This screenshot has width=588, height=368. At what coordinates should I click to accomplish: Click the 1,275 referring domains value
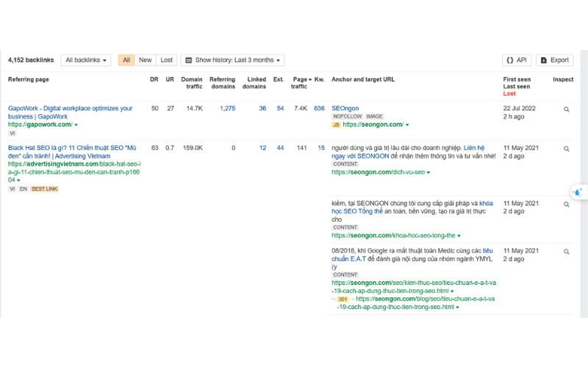(x=228, y=108)
